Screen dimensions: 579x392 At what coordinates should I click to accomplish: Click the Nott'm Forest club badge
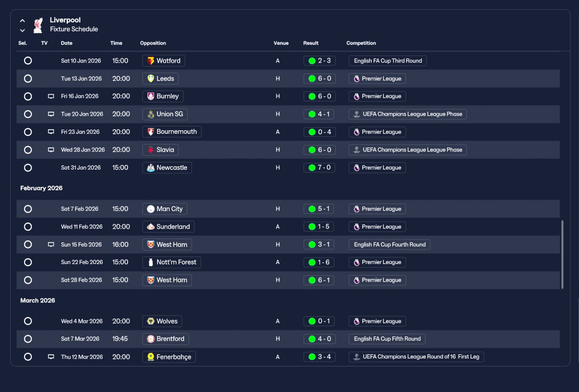pos(151,262)
